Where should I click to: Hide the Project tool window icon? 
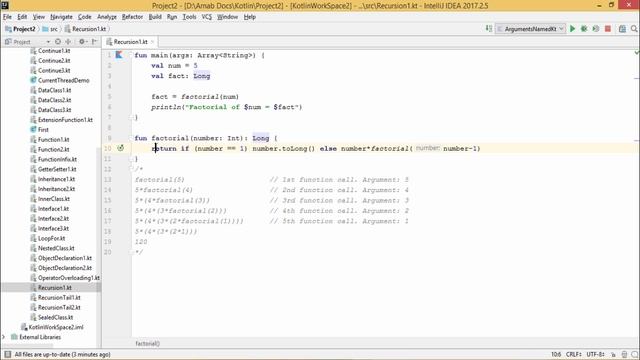pyautogui.click(x=95, y=42)
